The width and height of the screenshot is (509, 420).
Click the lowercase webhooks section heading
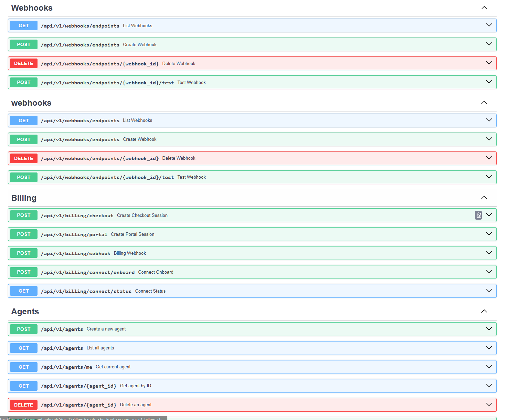point(31,103)
